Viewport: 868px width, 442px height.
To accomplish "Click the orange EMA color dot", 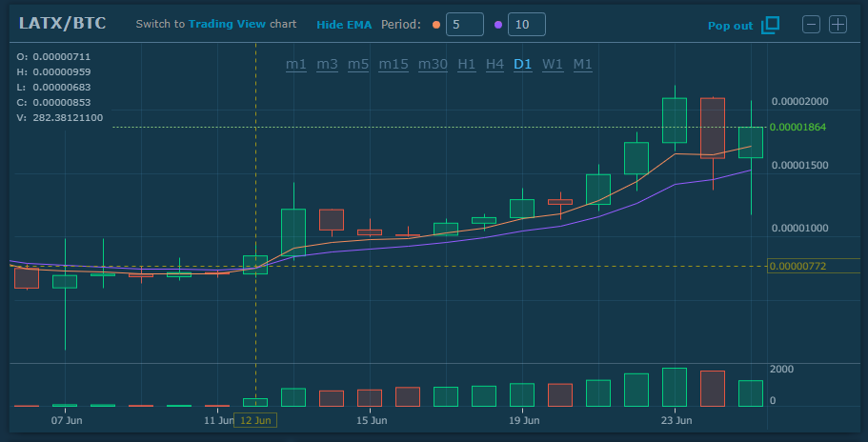I will click(436, 25).
